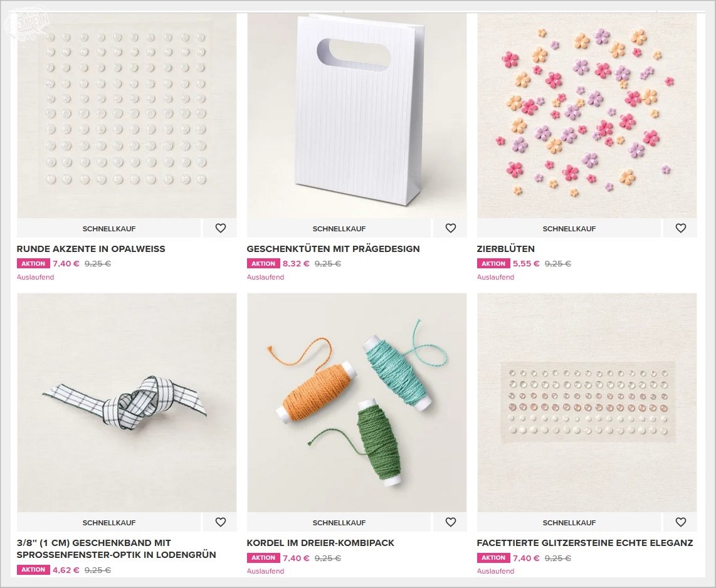716x588 pixels.
Task: Click the heart icon for Zierblüten
Action: point(681,228)
